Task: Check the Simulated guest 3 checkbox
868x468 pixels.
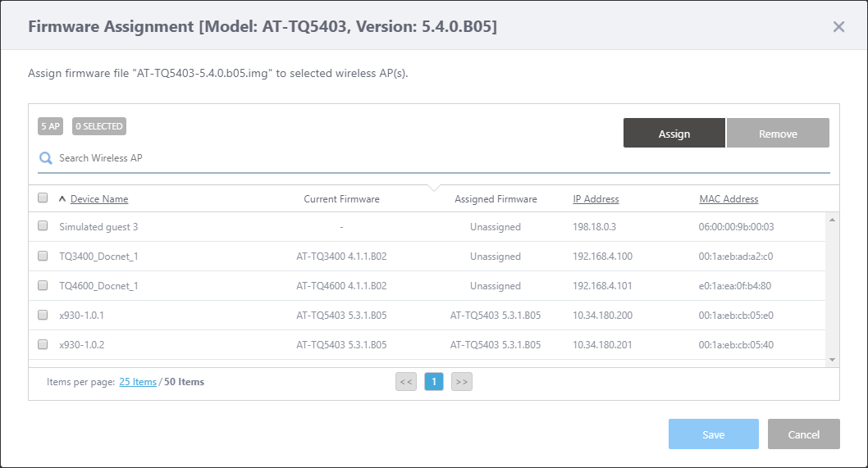Action: coord(43,226)
